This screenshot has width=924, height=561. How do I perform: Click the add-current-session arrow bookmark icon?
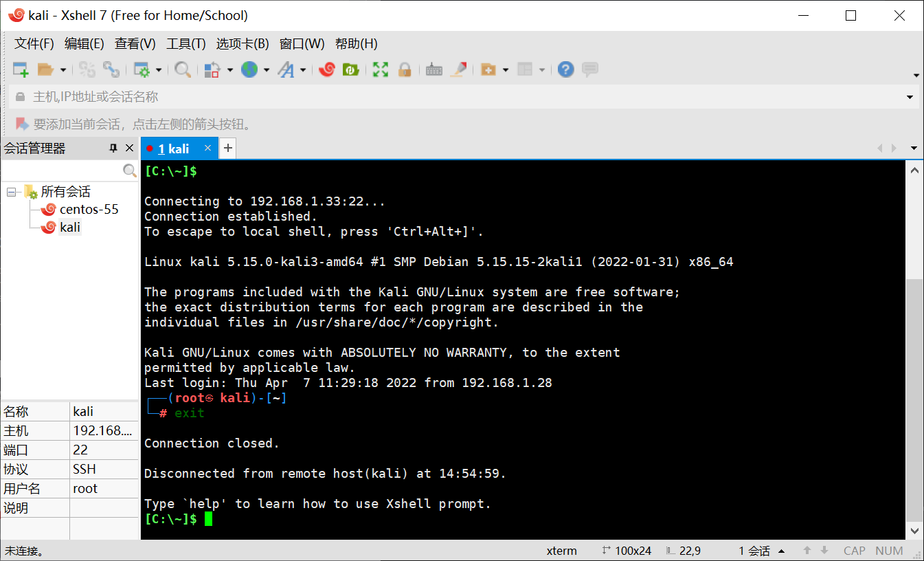23,124
